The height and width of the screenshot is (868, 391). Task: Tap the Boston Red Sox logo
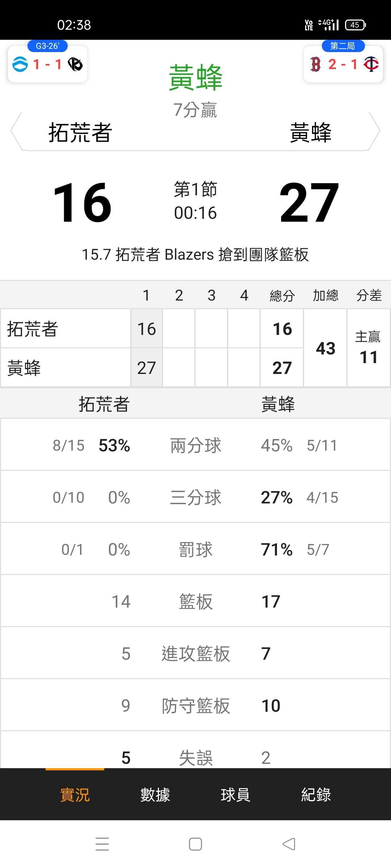[315, 64]
